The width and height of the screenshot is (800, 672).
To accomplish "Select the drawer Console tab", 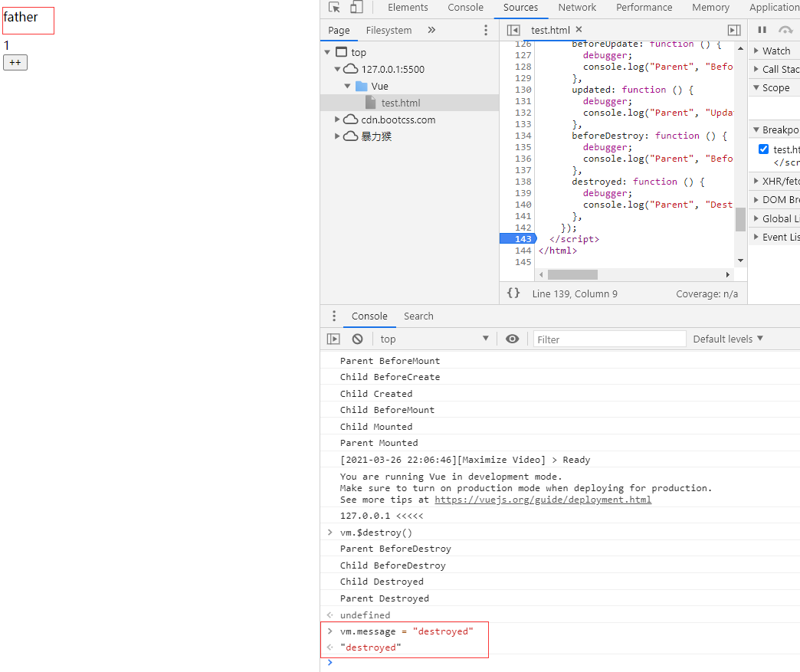I will tap(369, 316).
